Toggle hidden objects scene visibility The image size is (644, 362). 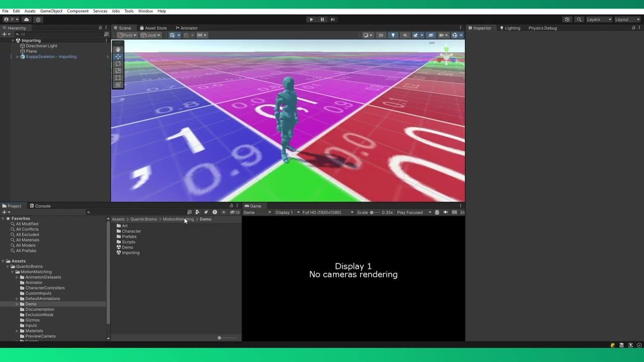431,35
